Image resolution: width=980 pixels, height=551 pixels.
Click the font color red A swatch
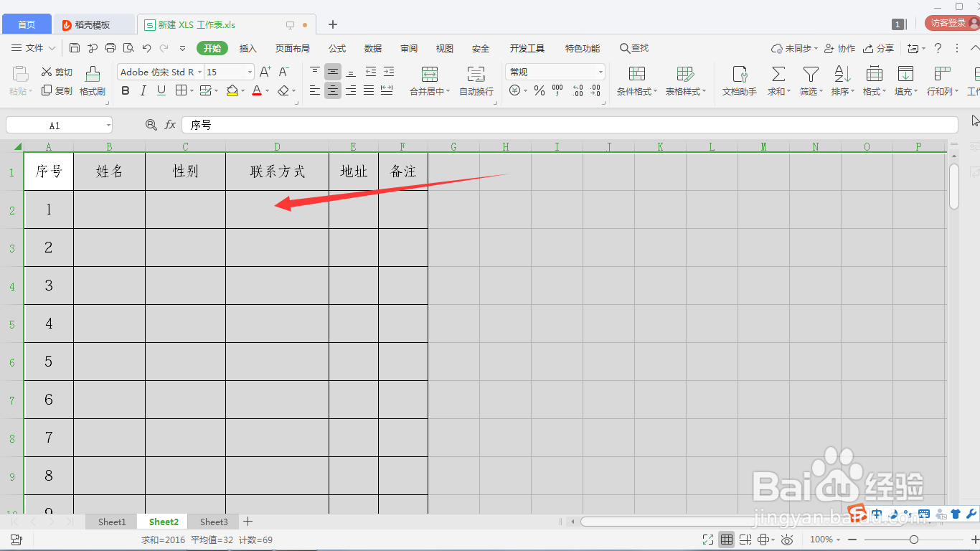(x=257, y=90)
